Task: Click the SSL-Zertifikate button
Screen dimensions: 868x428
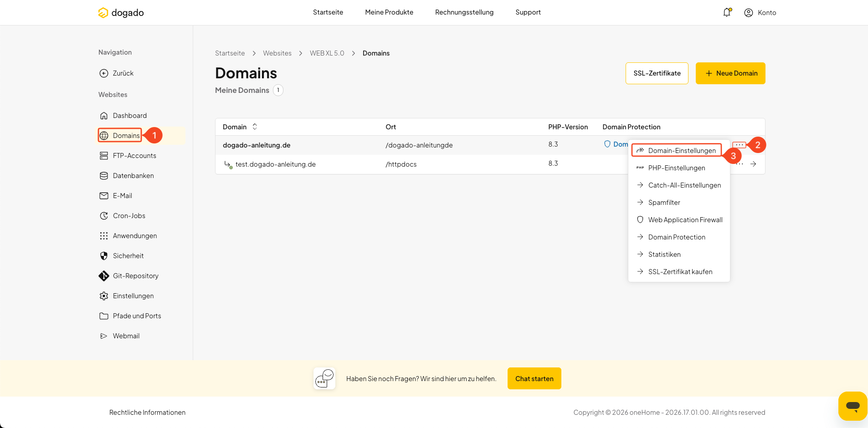Action: [x=657, y=73]
